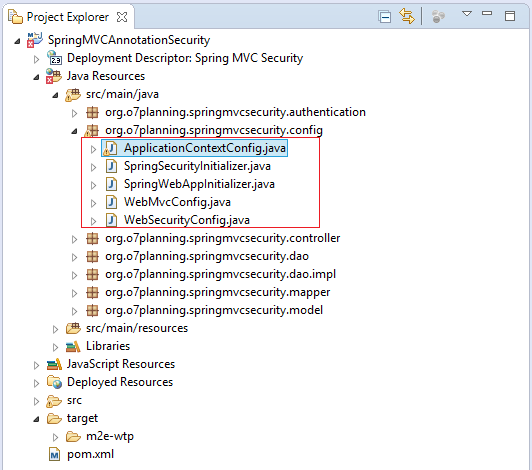The image size is (532, 470).
Task: Click the Java Resources icon
Action: click(54, 76)
